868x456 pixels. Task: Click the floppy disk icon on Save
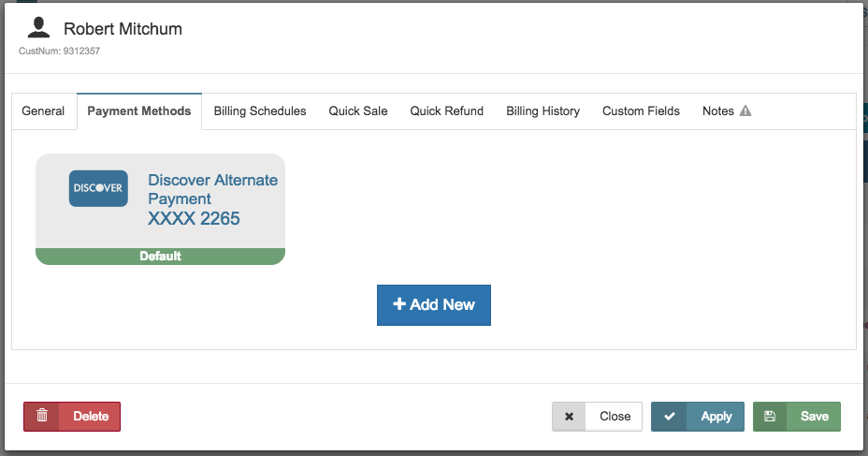pyautogui.click(x=770, y=417)
